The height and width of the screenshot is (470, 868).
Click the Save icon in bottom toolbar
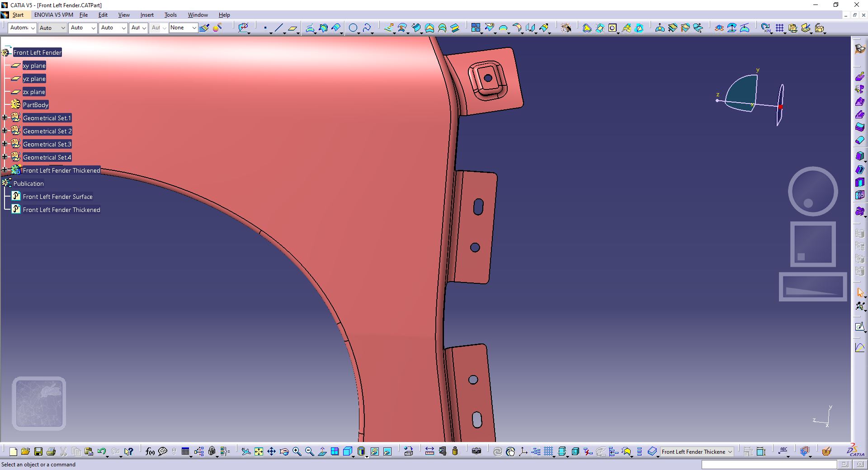(x=38, y=451)
